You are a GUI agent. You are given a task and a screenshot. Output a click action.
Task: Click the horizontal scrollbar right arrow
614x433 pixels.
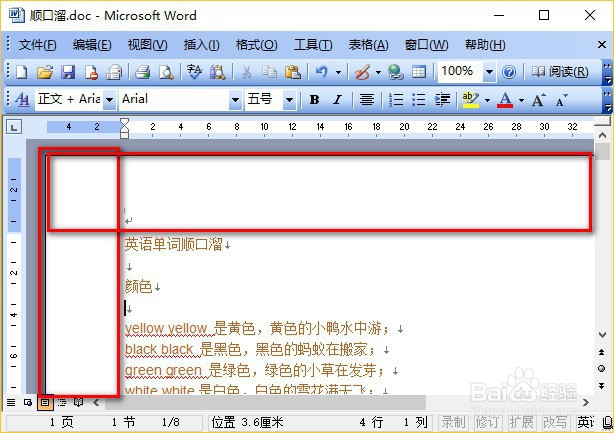pyautogui.click(x=586, y=402)
